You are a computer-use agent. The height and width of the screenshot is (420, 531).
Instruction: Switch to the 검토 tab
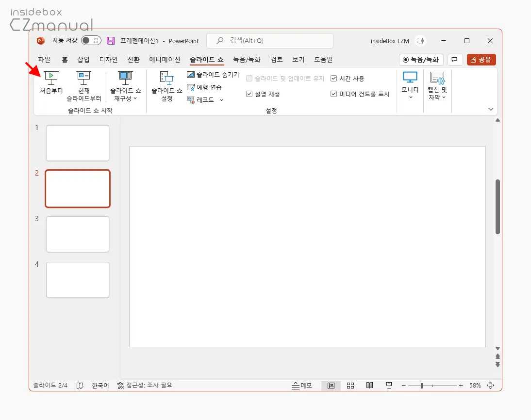tap(276, 60)
